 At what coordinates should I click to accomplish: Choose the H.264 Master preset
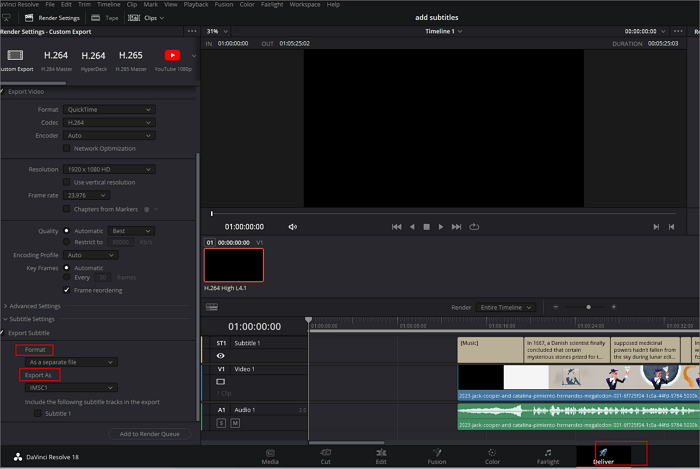click(x=56, y=60)
